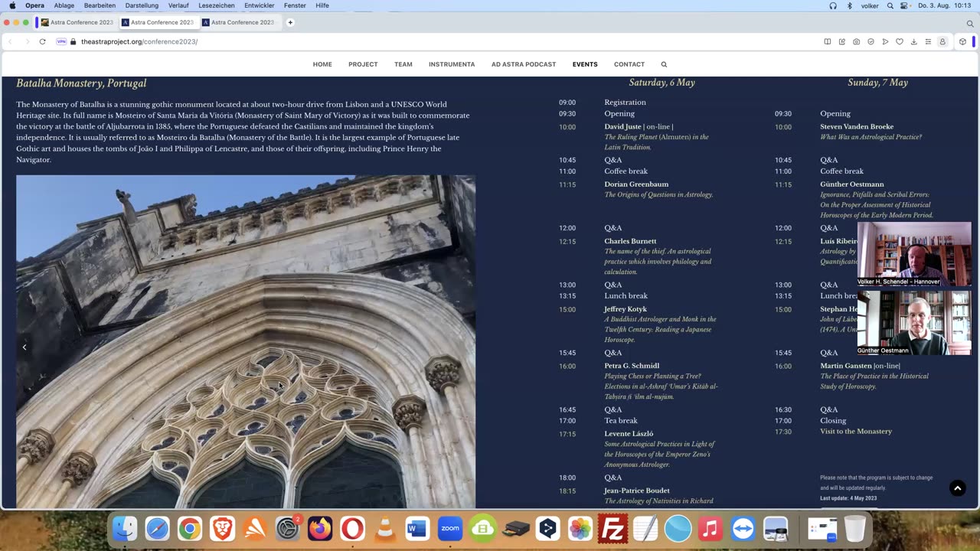Click the Opera profile account icon
This screenshot has height=551, width=980.
(x=942, y=41)
